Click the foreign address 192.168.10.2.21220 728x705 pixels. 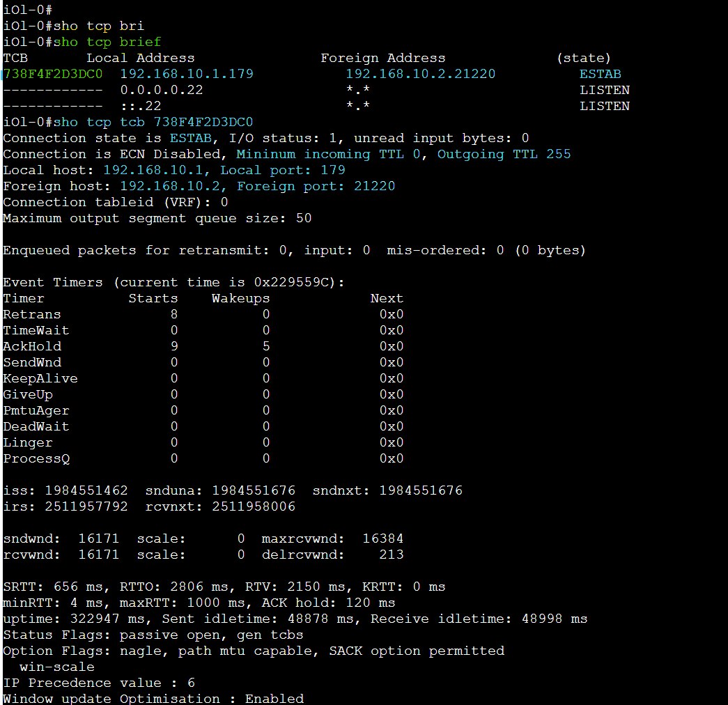[x=420, y=74]
